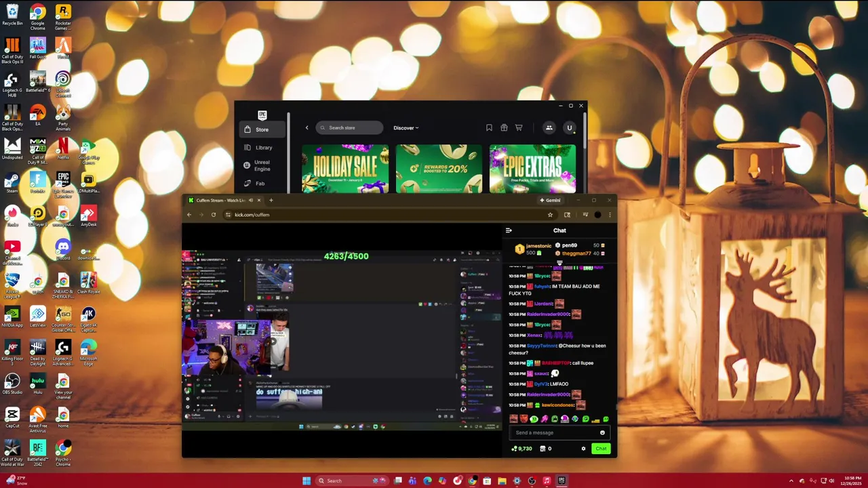Select the AnyDesk desktop icon

88,217
